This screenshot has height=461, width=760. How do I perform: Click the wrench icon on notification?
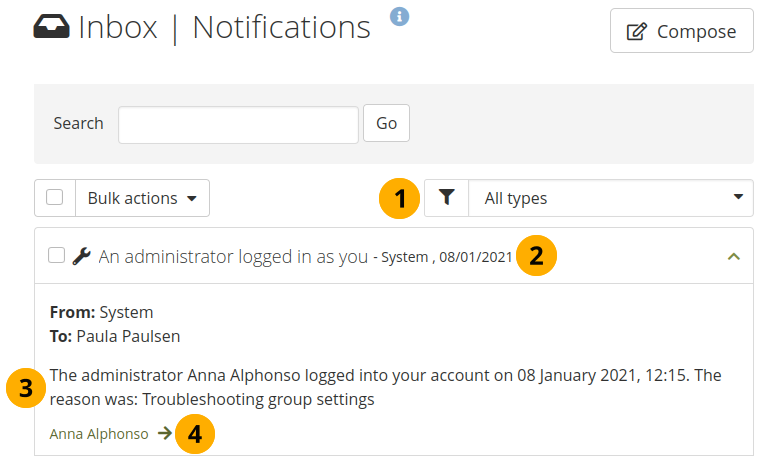tap(81, 256)
